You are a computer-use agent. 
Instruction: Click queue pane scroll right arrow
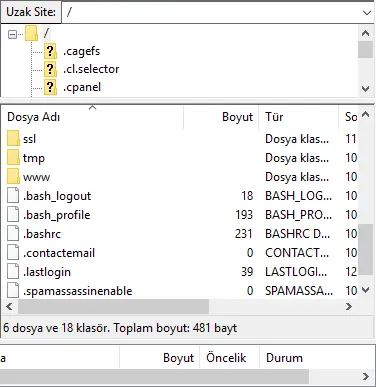(366, 377)
